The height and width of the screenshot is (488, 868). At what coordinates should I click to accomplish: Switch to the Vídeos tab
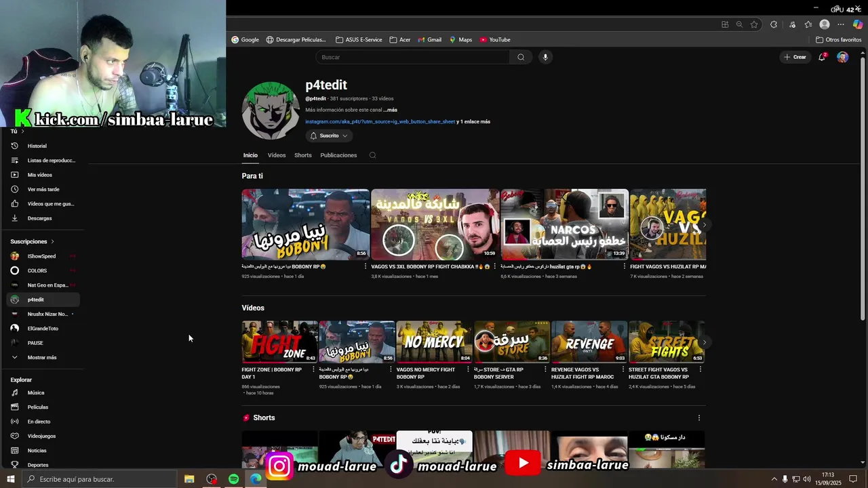pos(277,155)
